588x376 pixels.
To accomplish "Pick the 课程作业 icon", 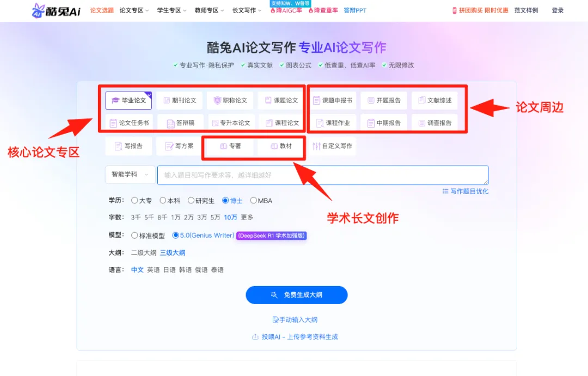I will [320, 123].
